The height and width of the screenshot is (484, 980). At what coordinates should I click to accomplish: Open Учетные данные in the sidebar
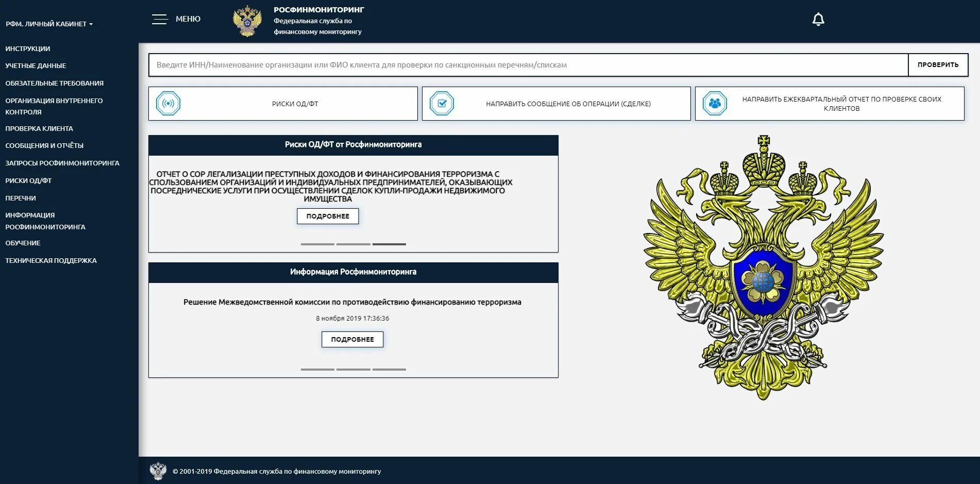pyautogui.click(x=36, y=65)
